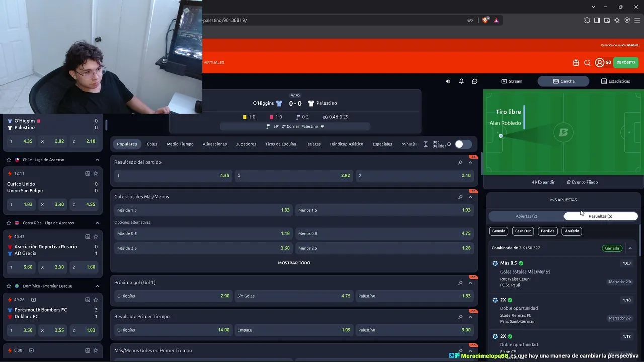This screenshot has height=362, width=644.
Task: Collapse the Dominica Premier League section
Action: (x=97, y=286)
